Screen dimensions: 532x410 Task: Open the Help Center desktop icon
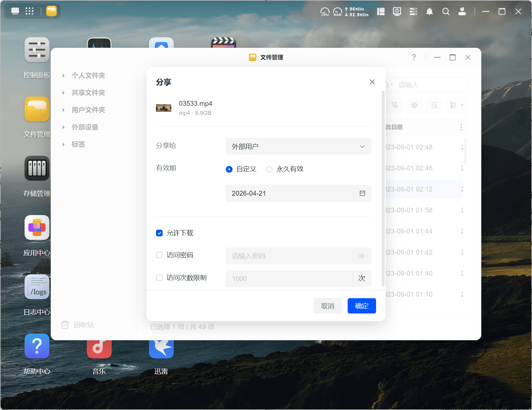[37, 346]
